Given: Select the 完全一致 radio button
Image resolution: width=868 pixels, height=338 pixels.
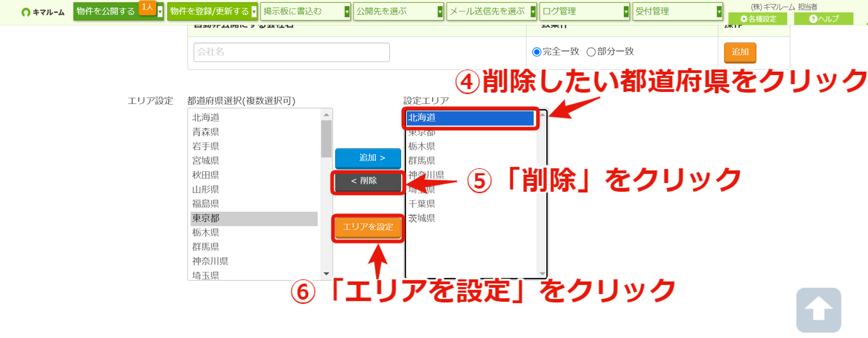Looking at the screenshot, I should tap(537, 52).
